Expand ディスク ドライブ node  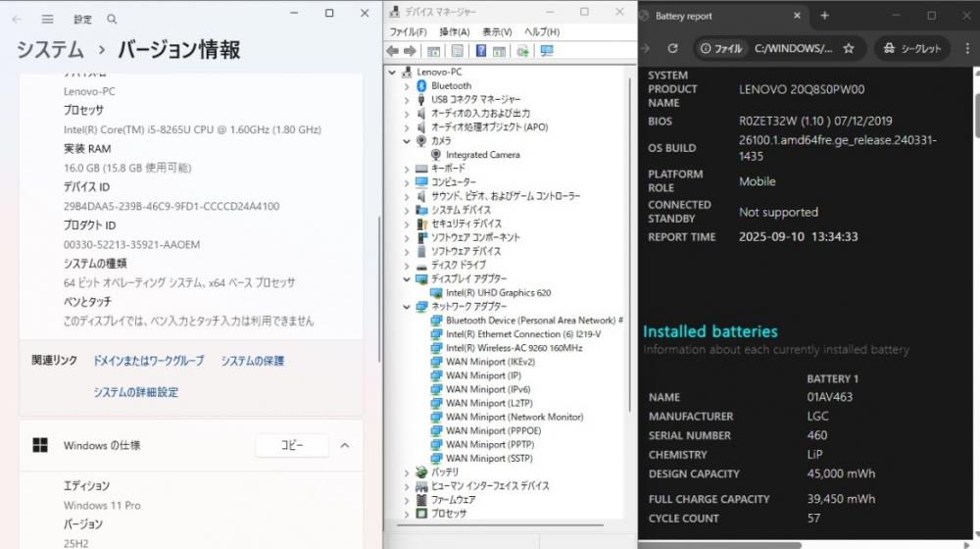pyautogui.click(x=407, y=265)
